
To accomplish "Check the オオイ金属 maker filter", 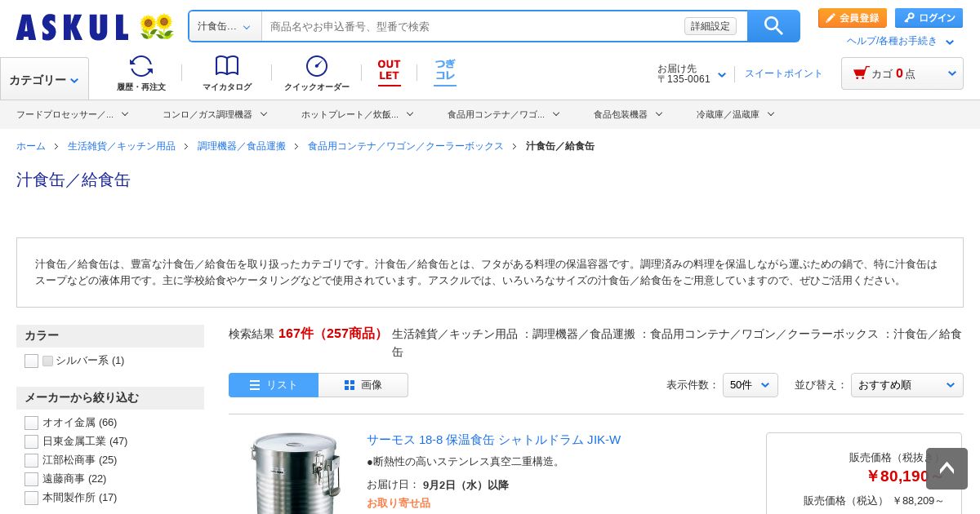I will (31, 423).
